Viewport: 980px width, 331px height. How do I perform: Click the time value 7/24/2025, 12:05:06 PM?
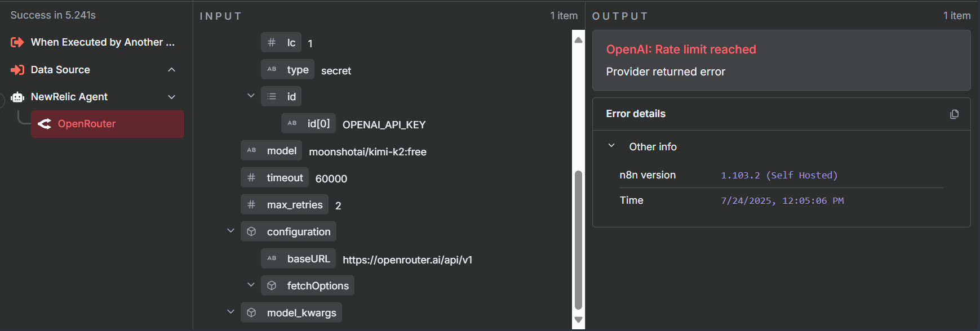[782, 201]
